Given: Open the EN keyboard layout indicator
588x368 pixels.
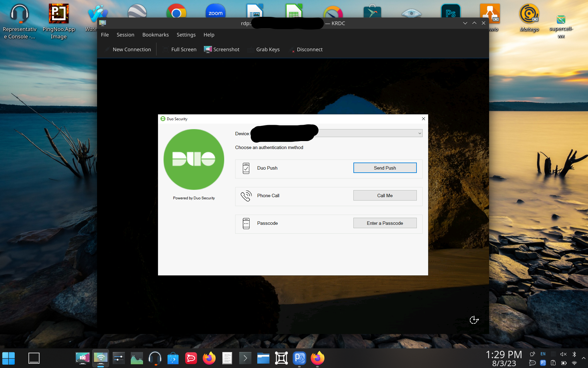Looking at the screenshot, I should [543, 354].
